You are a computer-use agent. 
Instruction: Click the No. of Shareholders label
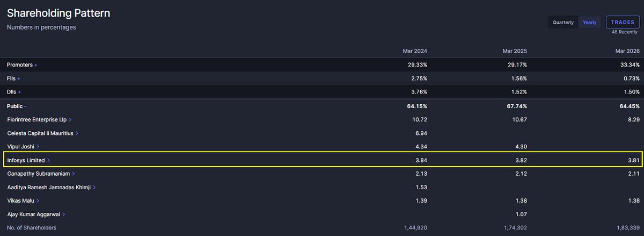pyautogui.click(x=32, y=228)
